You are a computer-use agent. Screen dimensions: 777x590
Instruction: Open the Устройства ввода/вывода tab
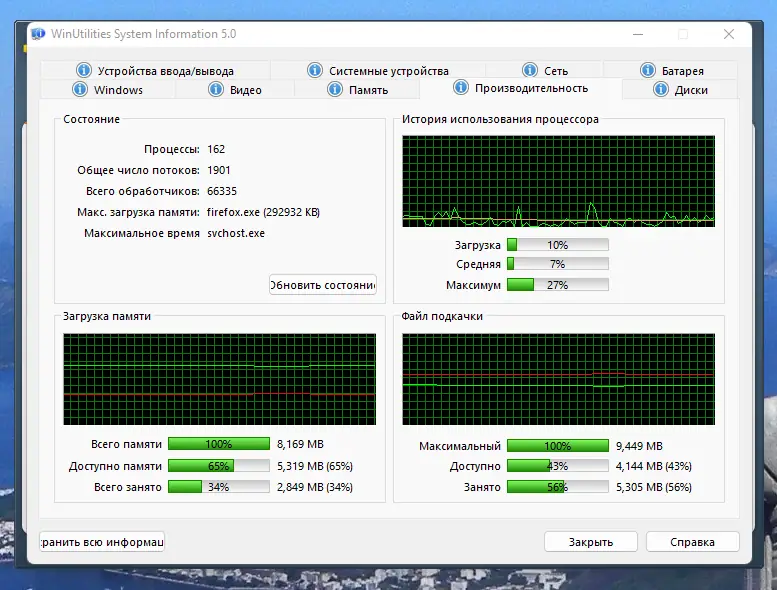[x=155, y=70]
